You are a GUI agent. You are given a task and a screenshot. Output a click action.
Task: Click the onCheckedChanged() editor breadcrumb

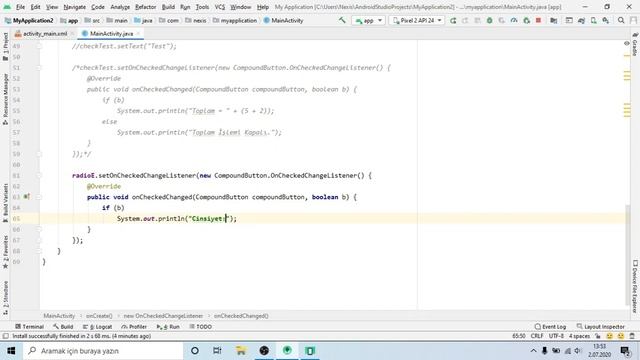[x=241, y=316]
